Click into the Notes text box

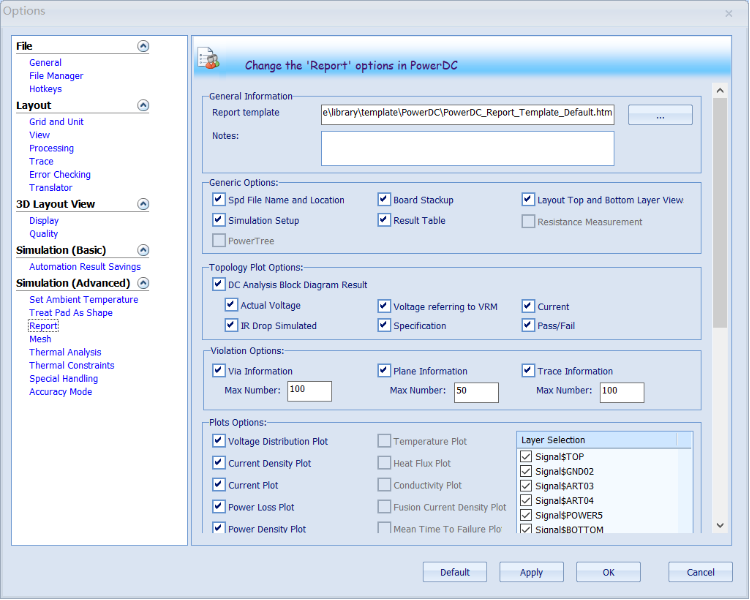(x=467, y=149)
